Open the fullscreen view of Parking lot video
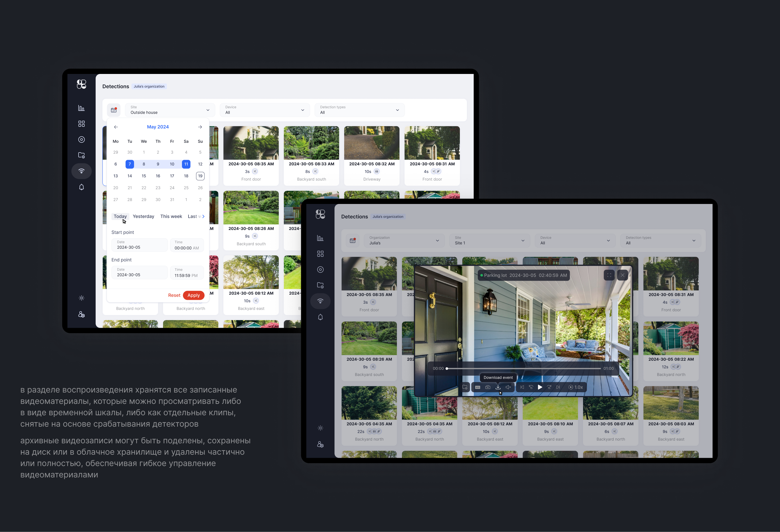This screenshot has height=532, width=780. [609, 275]
